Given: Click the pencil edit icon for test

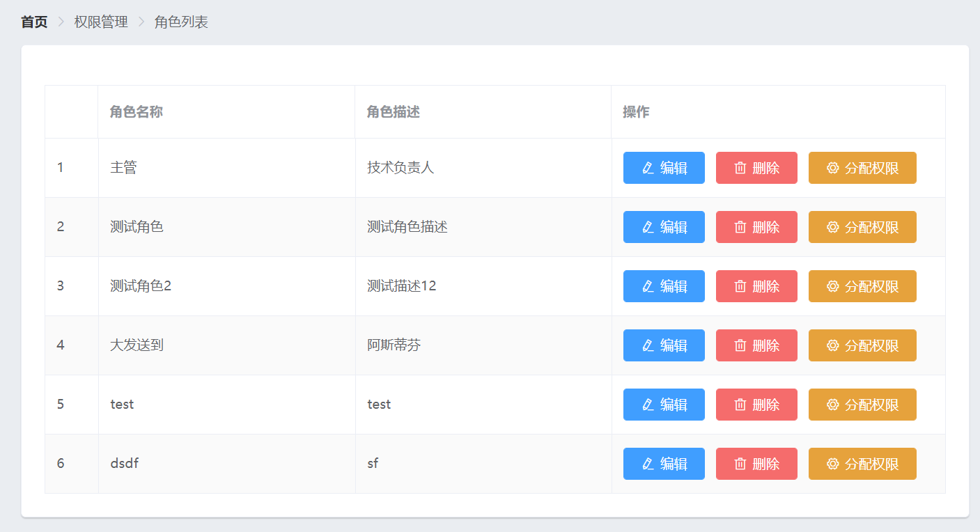Looking at the screenshot, I should pos(647,404).
